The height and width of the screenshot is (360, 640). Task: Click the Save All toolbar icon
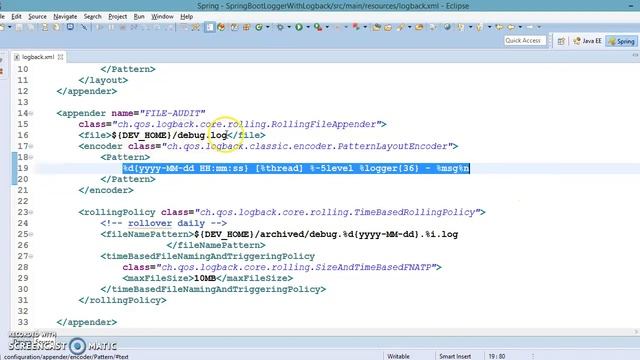point(31,27)
